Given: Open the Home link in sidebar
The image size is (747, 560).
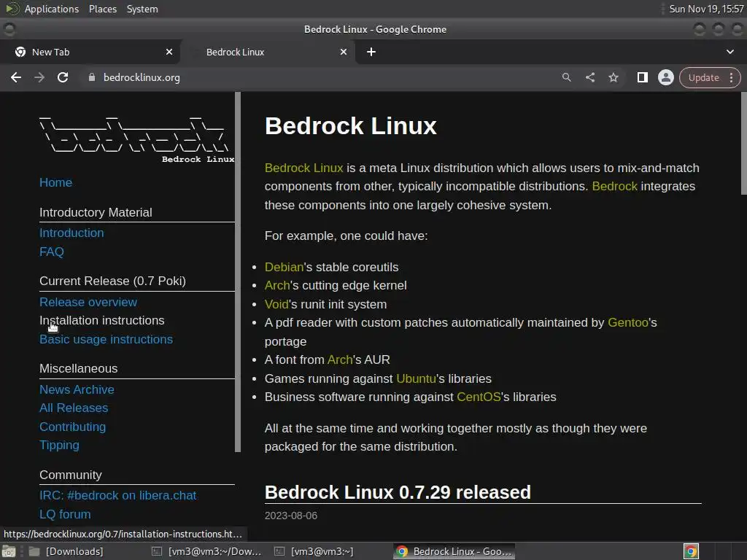Looking at the screenshot, I should pos(55,182).
